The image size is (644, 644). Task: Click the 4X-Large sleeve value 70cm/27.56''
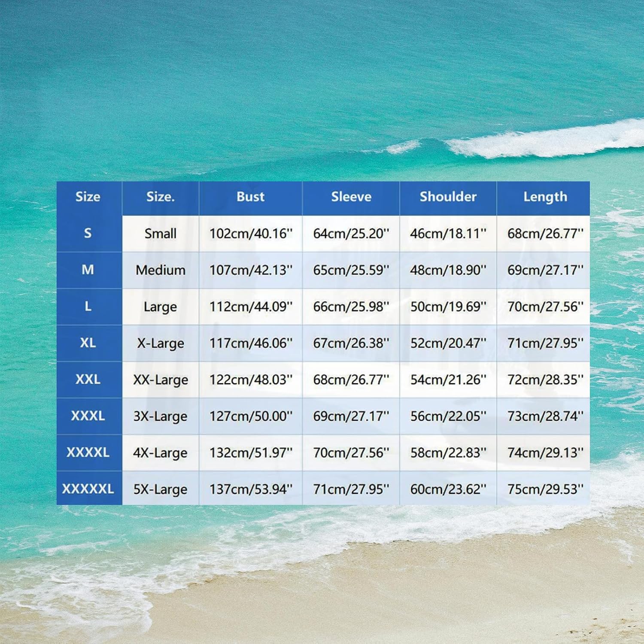click(x=351, y=453)
